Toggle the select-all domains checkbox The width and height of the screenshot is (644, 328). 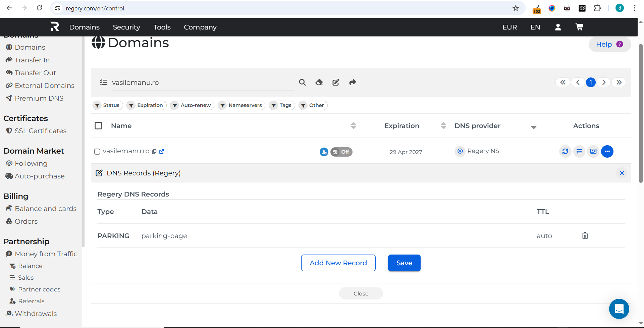pyautogui.click(x=98, y=126)
